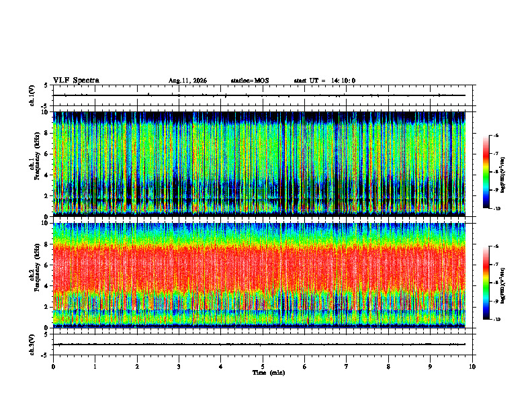532x411 pixels.
Task: Select the start UT 14:10:0 text
Action: tap(324, 81)
